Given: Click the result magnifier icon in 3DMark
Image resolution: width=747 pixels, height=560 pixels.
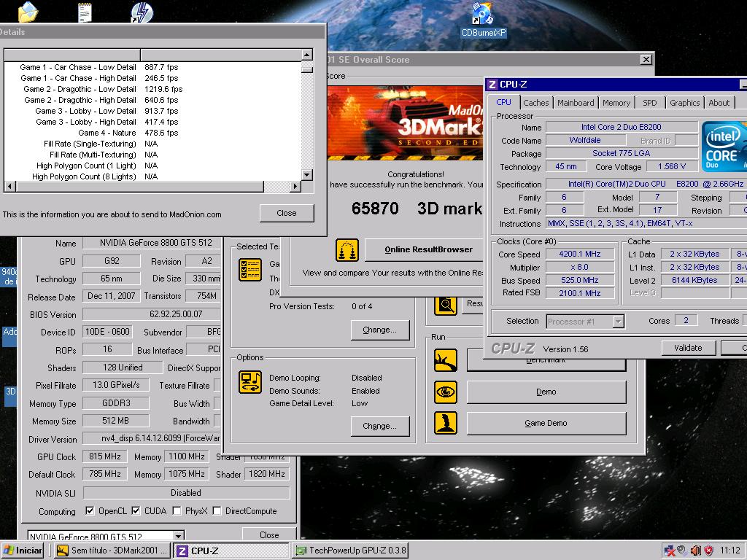Looking at the screenshot, I should [446, 306].
